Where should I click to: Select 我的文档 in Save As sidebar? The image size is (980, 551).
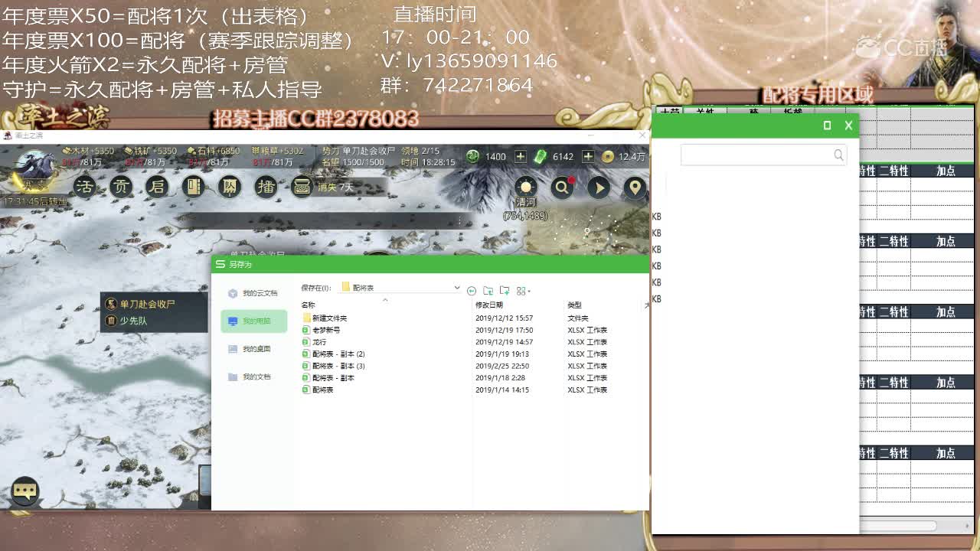click(253, 377)
